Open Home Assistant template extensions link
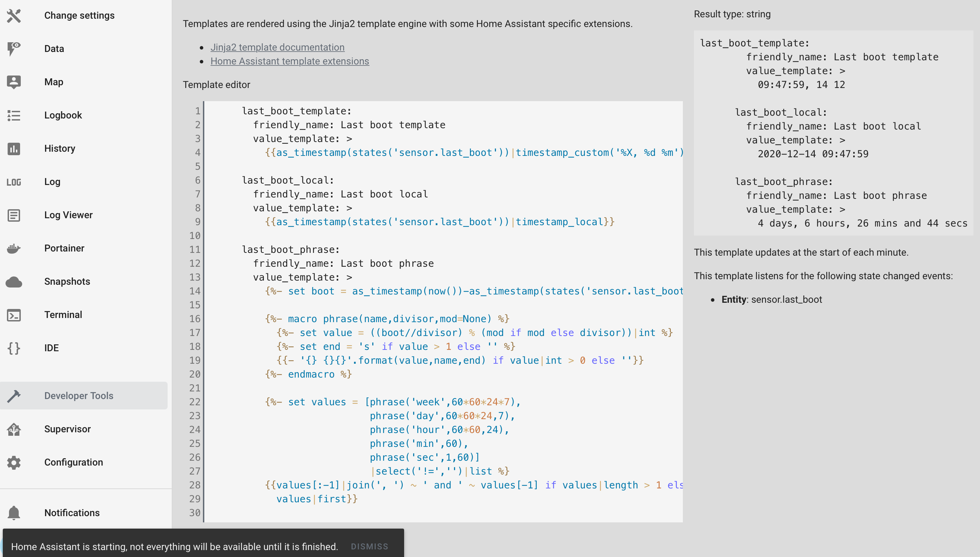980x557 pixels. click(289, 61)
